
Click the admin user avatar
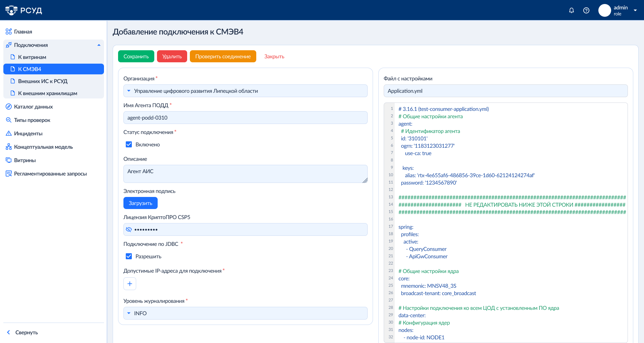[604, 10]
